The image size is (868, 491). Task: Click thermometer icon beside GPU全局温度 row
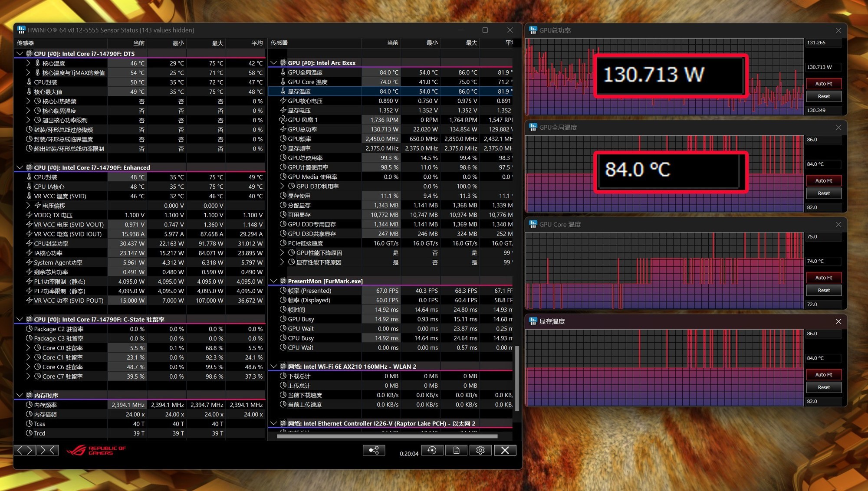click(283, 72)
